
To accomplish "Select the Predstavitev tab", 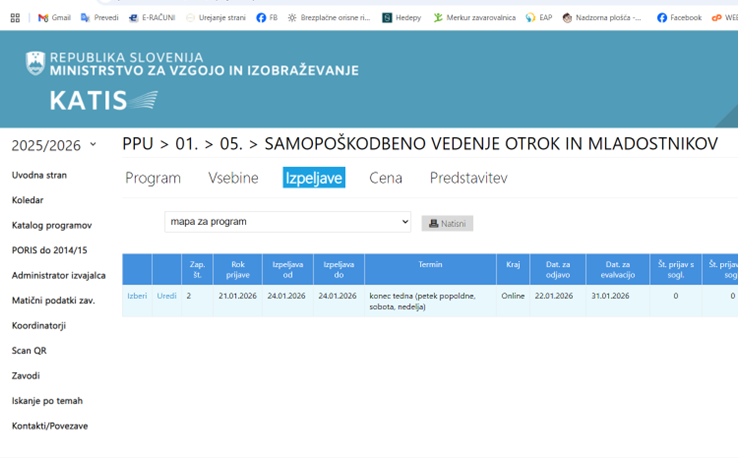I will click(468, 178).
